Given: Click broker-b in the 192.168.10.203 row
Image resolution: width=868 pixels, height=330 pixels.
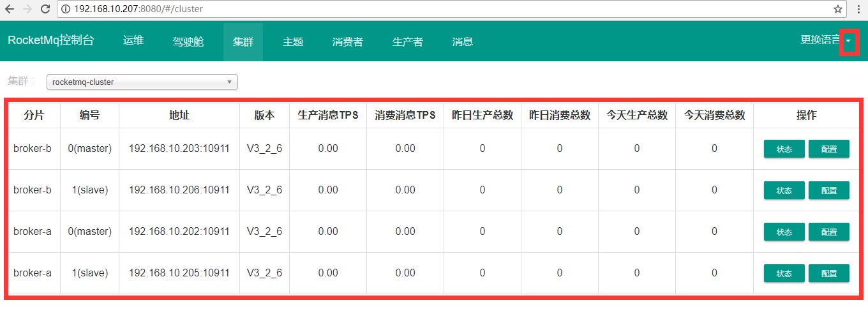Looking at the screenshot, I should pos(33,149).
